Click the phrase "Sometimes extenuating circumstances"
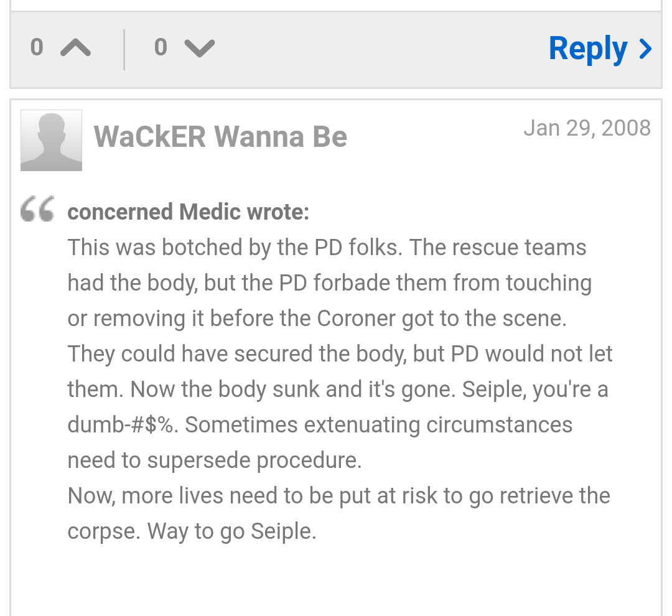672x616 pixels. pos(378,425)
